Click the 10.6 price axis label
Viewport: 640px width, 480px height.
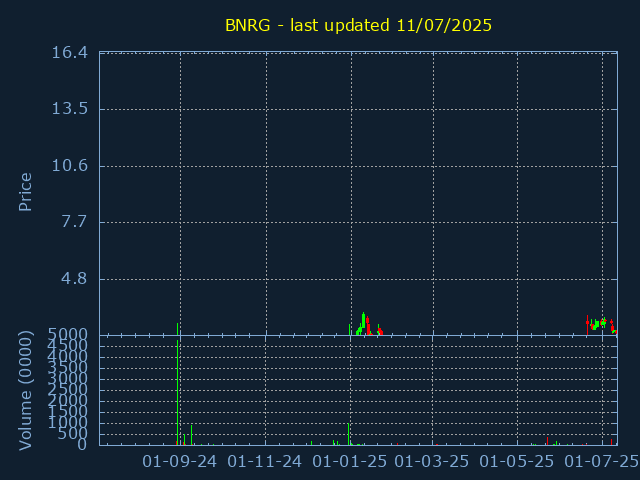pos(69,166)
